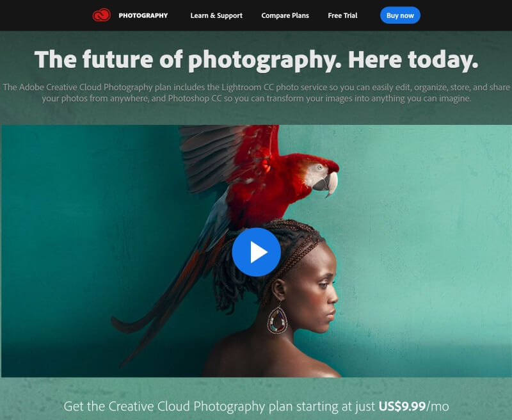Screen dimensions: 512x420
Task: Play the parrot promo video
Action: click(257, 252)
